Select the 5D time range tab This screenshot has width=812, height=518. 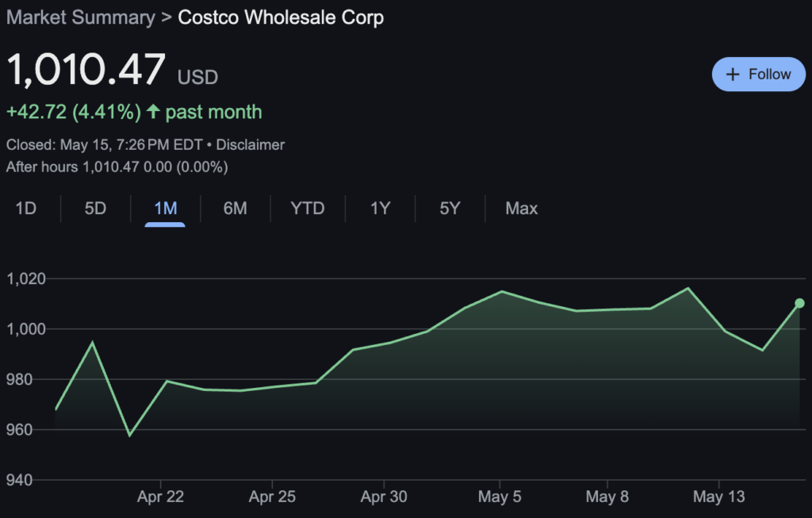click(95, 209)
